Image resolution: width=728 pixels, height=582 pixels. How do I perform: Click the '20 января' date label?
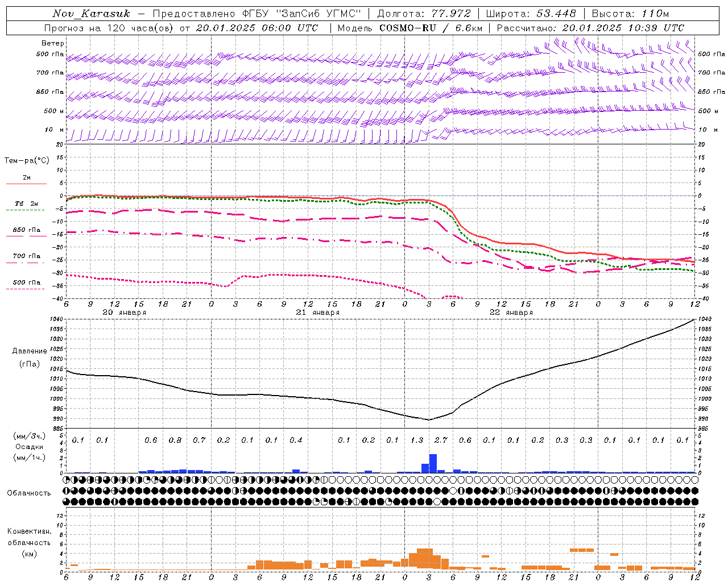pos(124,313)
